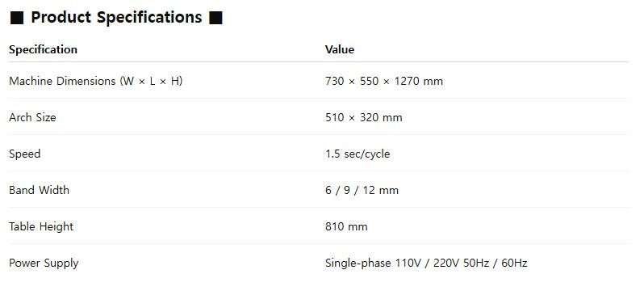This screenshot has width=644, height=291.
Task: Click the Product Specifications heading
Action: [116, 18]
